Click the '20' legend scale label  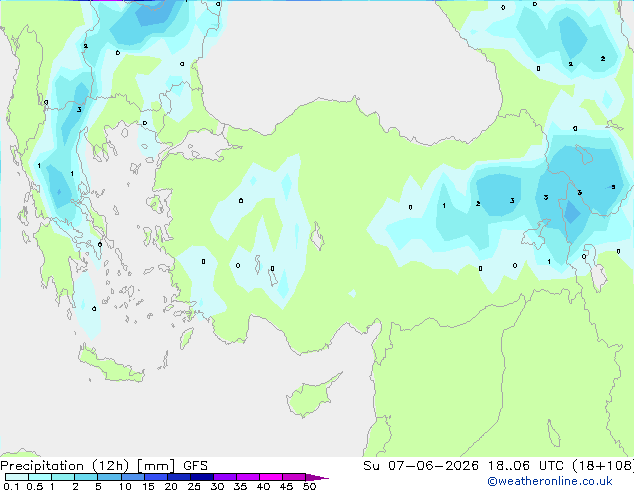click(x=171, y=486)
